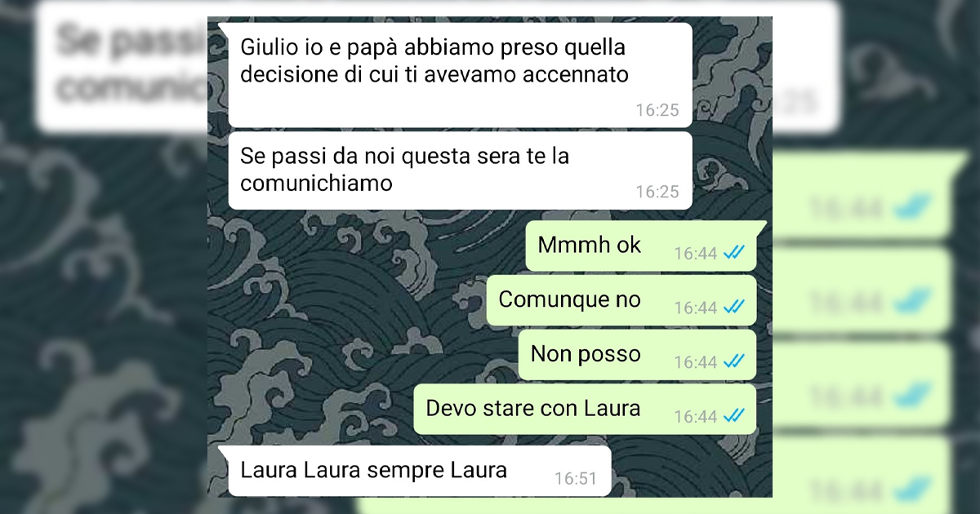Tap the 'Comunque no' sent message
Image resolution: width=980 pixels, height=514 pixels.
tap(621, 300)
